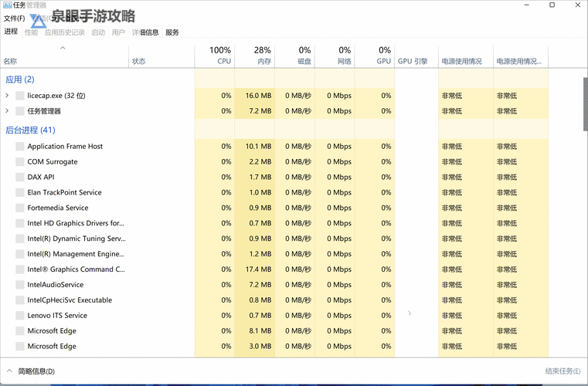588x386 pixels.
Task: Click the licecap.exe process icon
Action: [x=20, y=96]
